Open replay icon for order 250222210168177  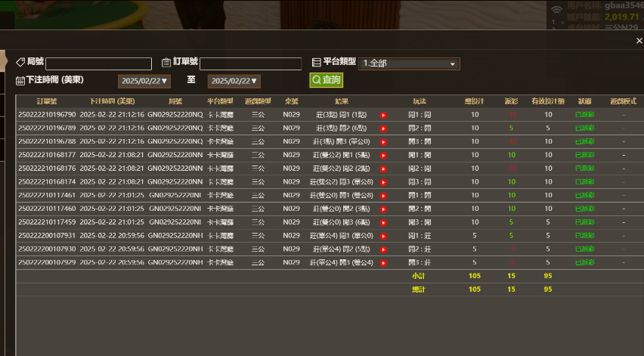[383, 155]
